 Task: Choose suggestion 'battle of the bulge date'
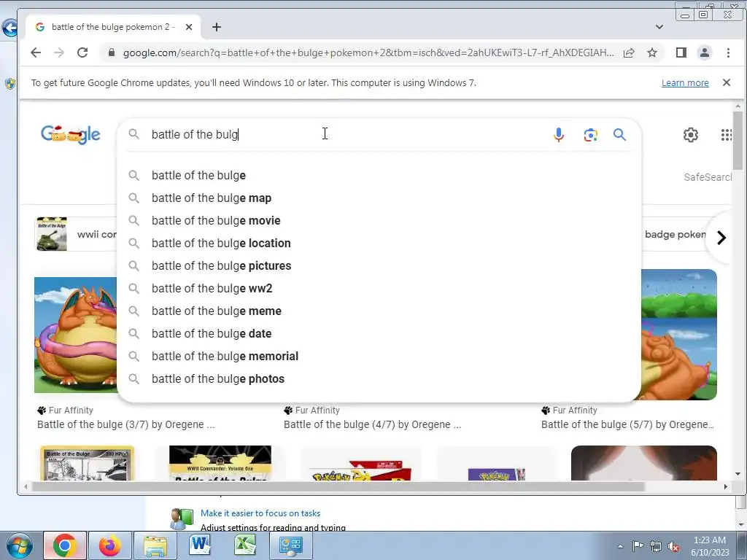[379, 334]
